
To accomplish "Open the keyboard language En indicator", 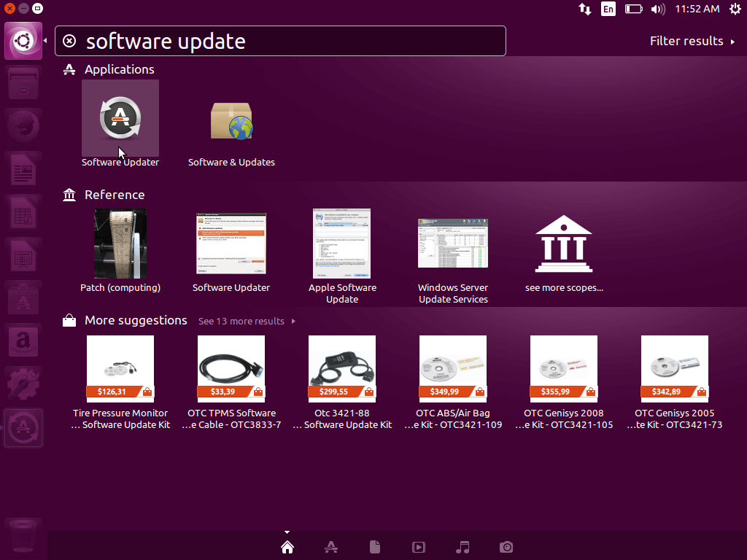I will (x=608, y=9).
